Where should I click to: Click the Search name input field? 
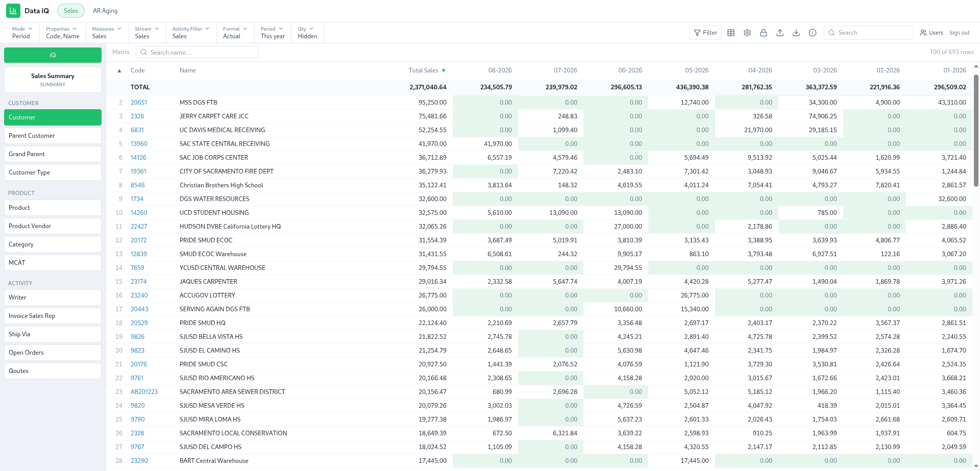(197, 53)
